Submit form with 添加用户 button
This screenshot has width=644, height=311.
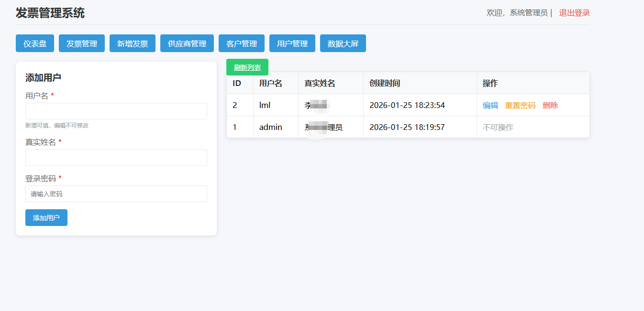pos(46,217)
